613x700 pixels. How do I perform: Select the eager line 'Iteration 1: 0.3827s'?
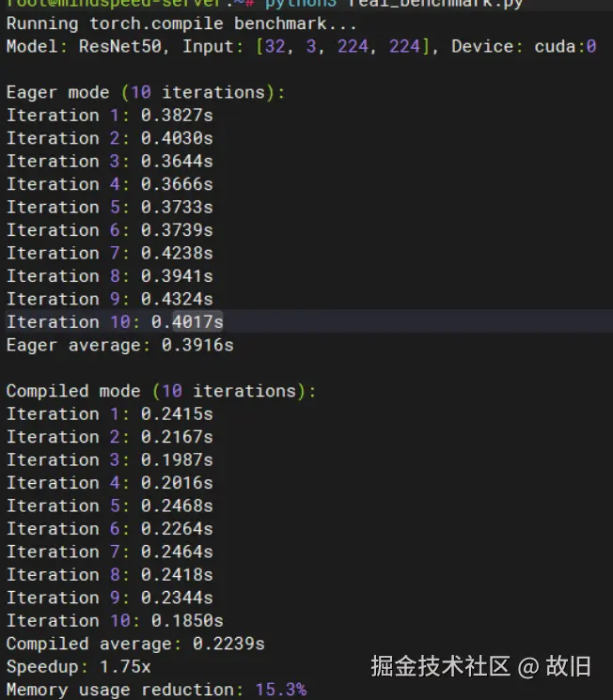(x=109, y=116)
